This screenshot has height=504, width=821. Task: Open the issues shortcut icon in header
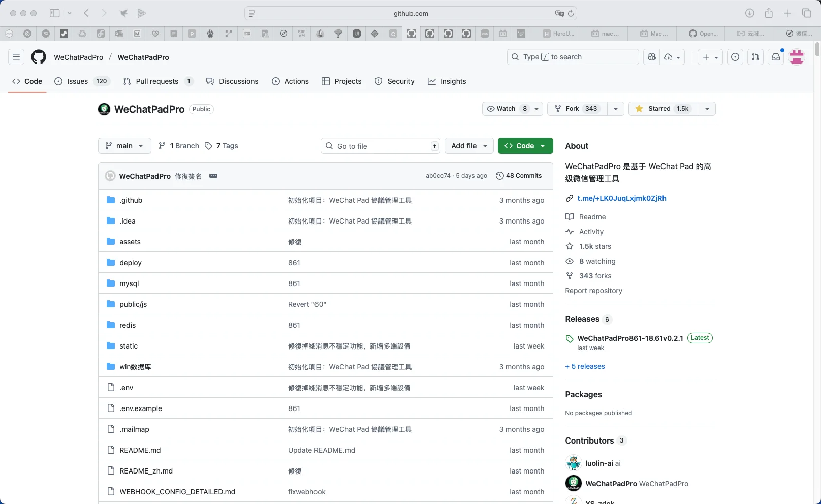tap(735, 57)
